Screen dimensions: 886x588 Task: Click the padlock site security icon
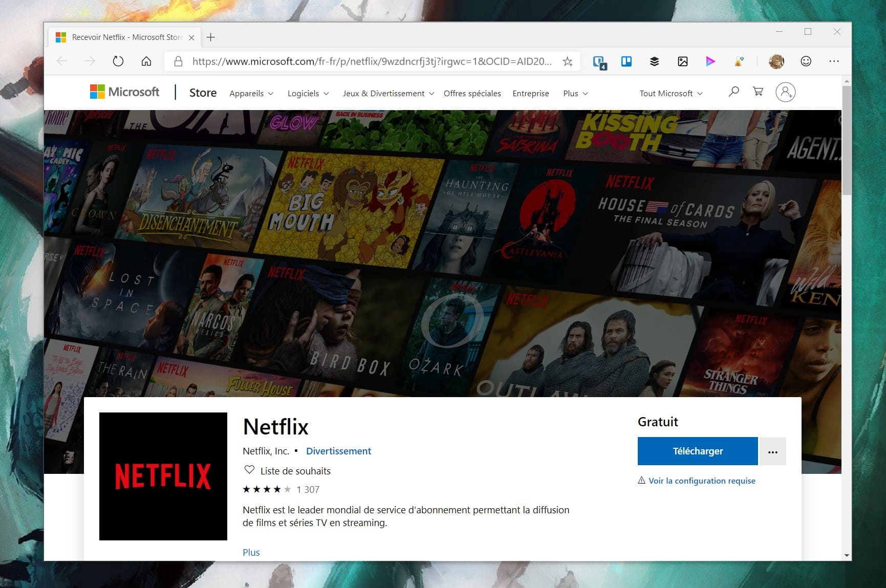pyautogui.click(x=178, y=61)
